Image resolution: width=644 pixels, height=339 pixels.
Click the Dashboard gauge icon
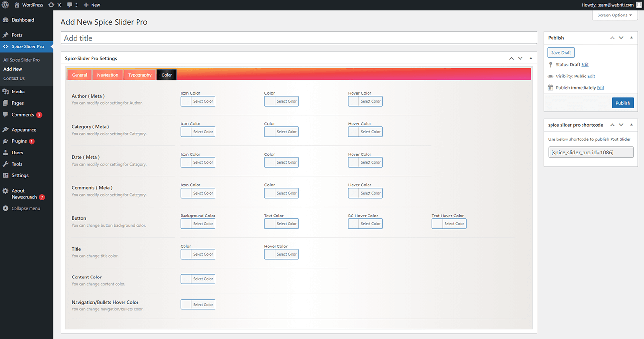click(6, 20)
